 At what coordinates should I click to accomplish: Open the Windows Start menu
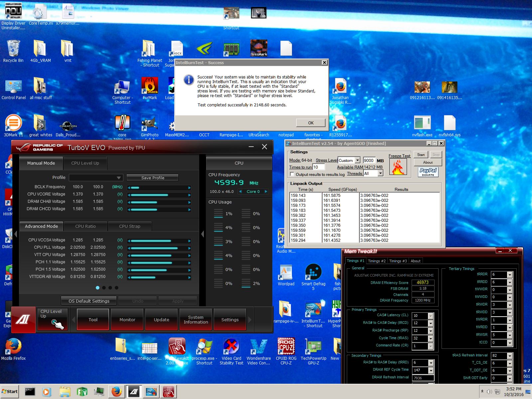[9, 391]
